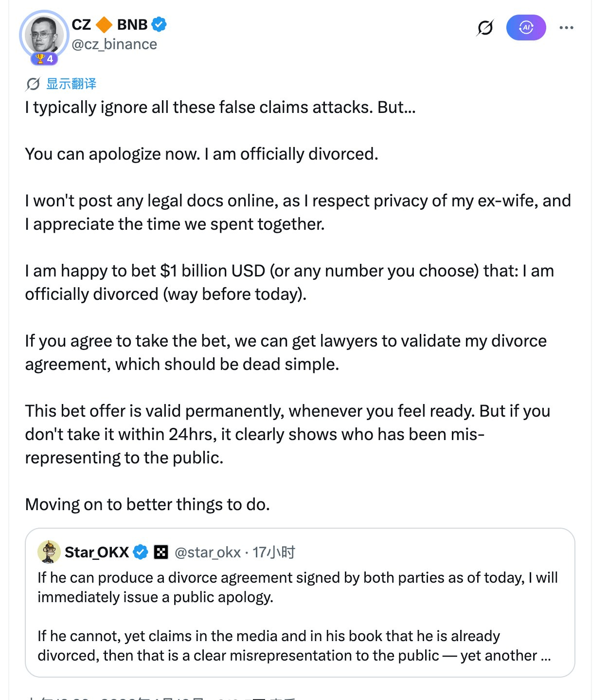
Task: Open the three-dot more options menu
Action: pos(566,28)
